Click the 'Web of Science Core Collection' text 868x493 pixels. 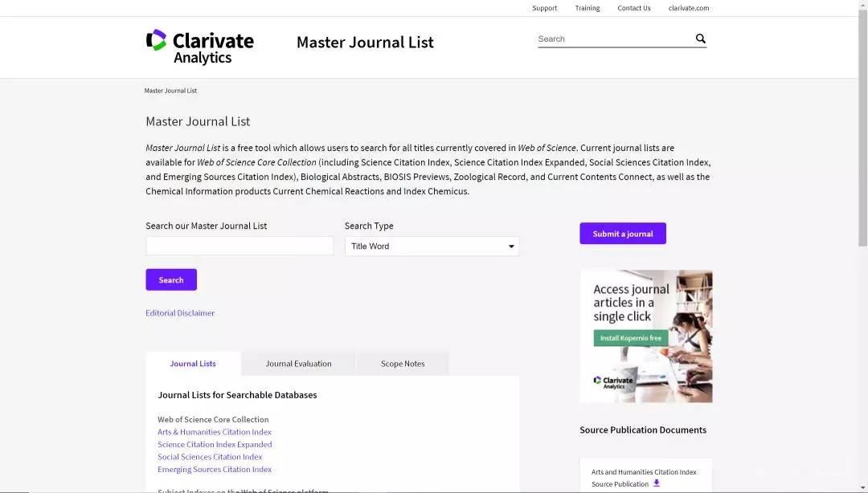click(213, 419)
